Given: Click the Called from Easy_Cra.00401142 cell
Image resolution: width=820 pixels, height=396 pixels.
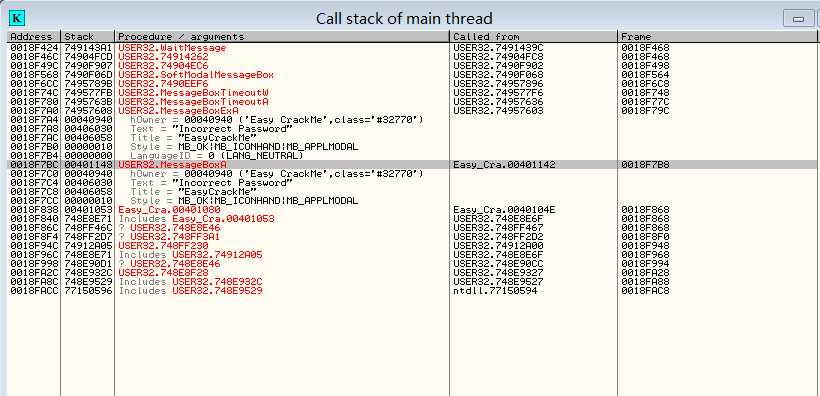Looking at the screenshot, I should click(x=504, y=165).
